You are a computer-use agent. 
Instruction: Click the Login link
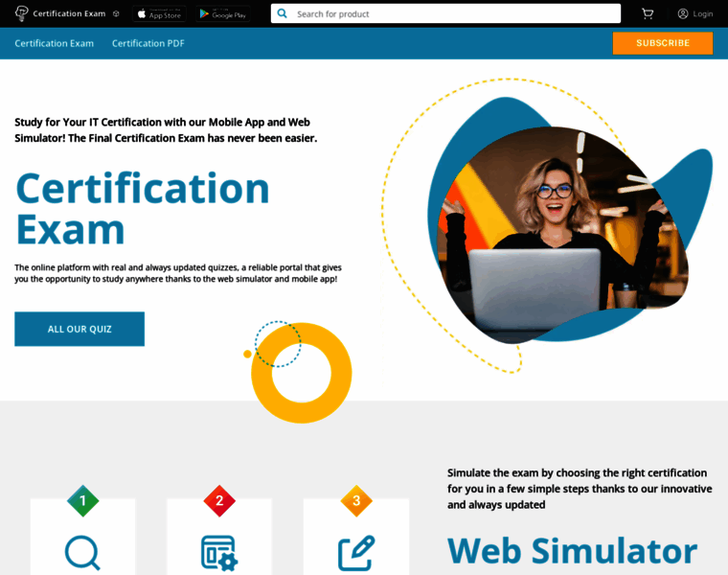(703, 13)
